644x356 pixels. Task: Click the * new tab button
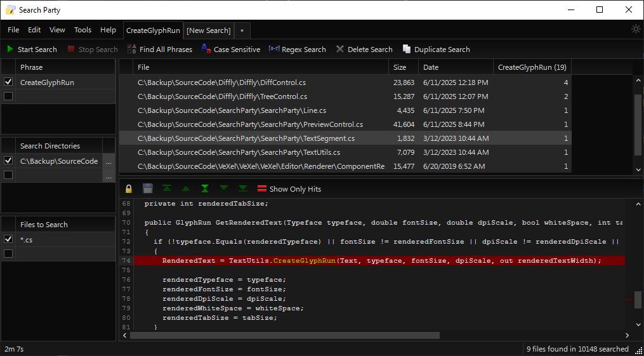pyautogui.click(x=242, y=30)
